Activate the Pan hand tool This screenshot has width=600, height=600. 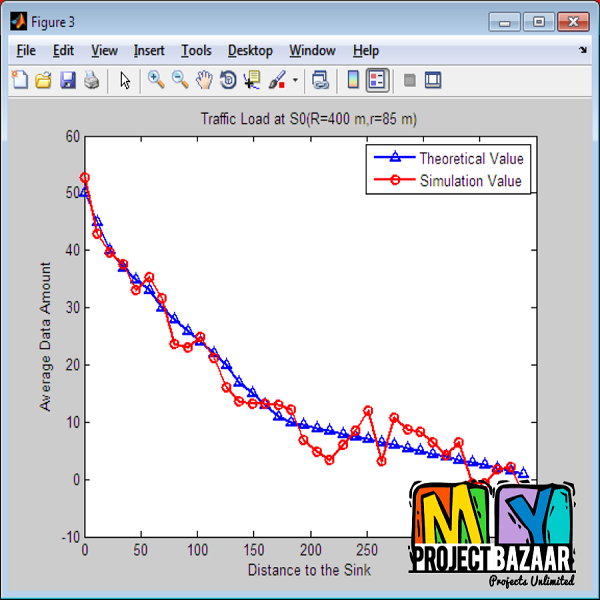[x=204, y=80]
